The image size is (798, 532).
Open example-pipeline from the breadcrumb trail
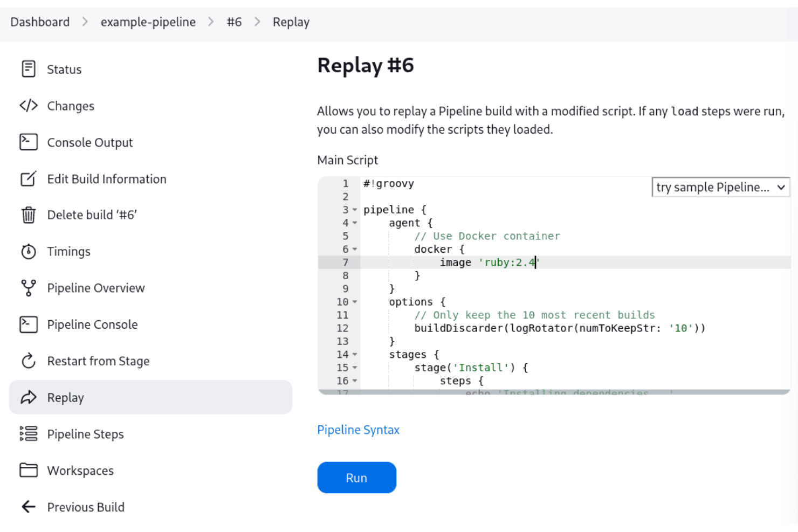click(148, 22)
